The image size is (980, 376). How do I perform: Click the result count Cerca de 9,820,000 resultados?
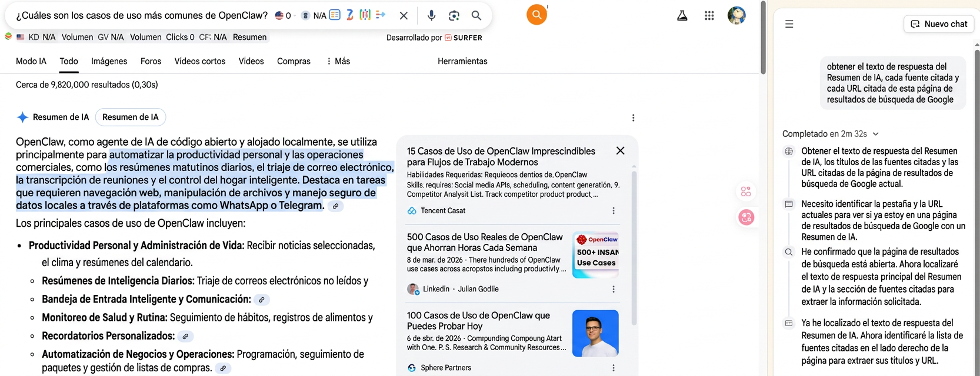87,85
